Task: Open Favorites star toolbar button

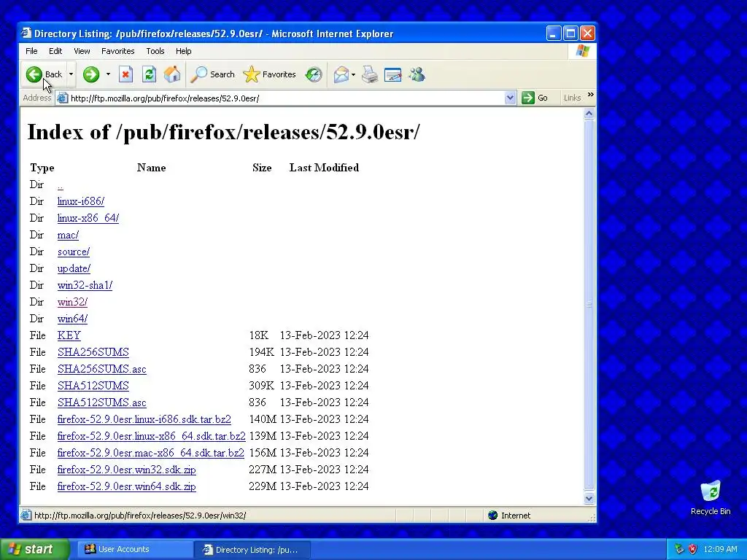Action: point(270,74)
